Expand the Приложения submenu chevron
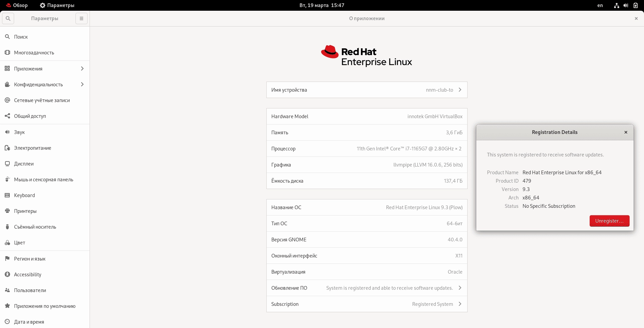The width and height of the screenshot is (644, 328). 82,68
